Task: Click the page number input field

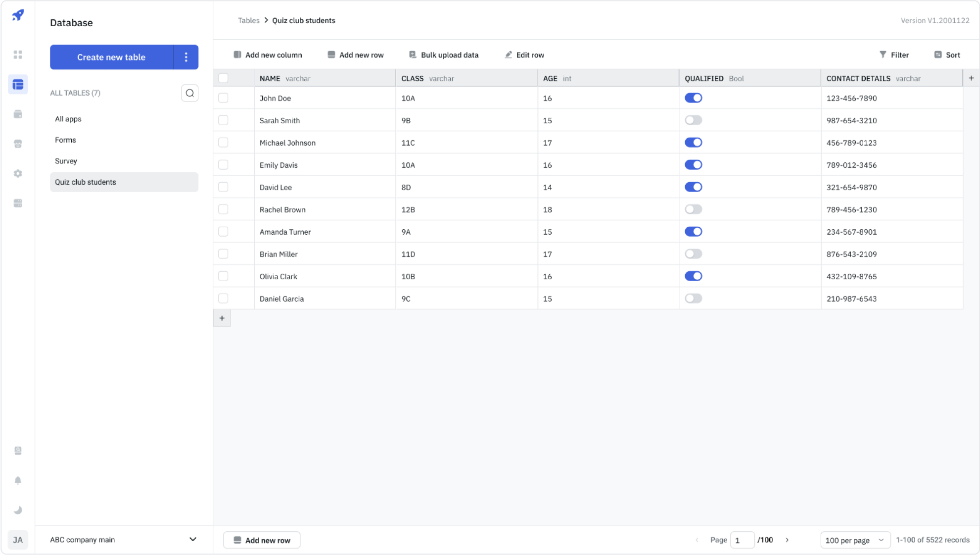Action: (742, 540)
